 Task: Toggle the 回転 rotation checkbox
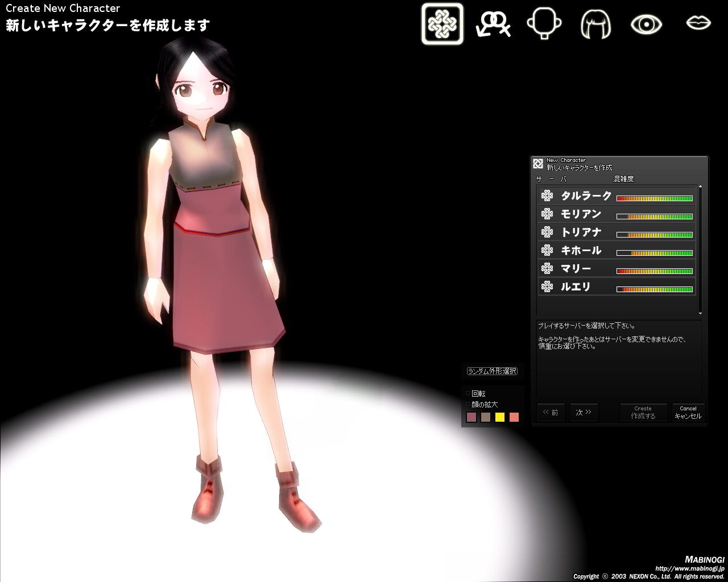pos(468,393)
